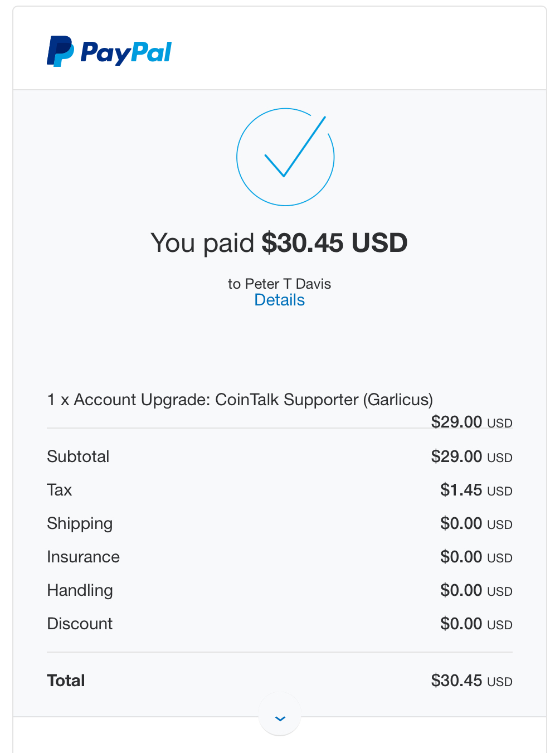Click the Tax label
Screen dimensions: 560x753
[60, 490]
